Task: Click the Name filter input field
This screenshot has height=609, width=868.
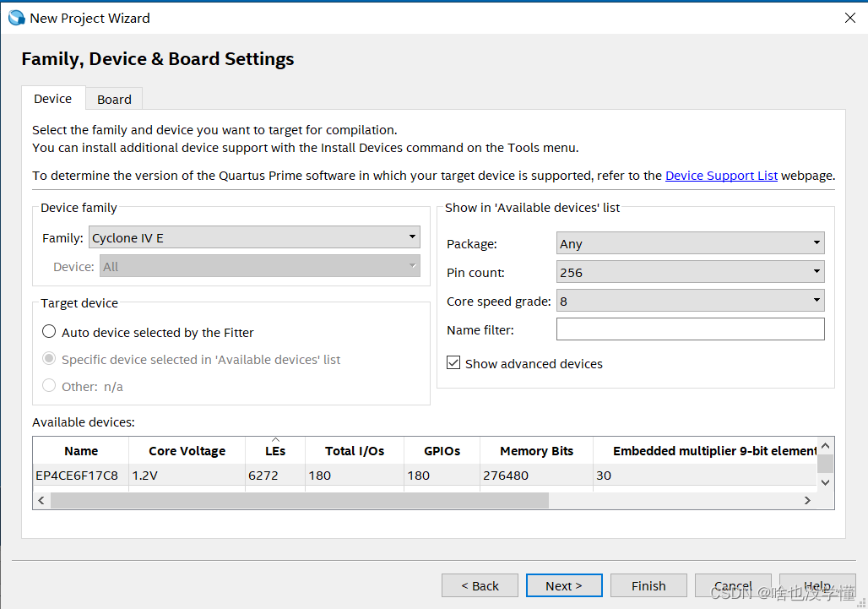Action: [x=690, y=329]
